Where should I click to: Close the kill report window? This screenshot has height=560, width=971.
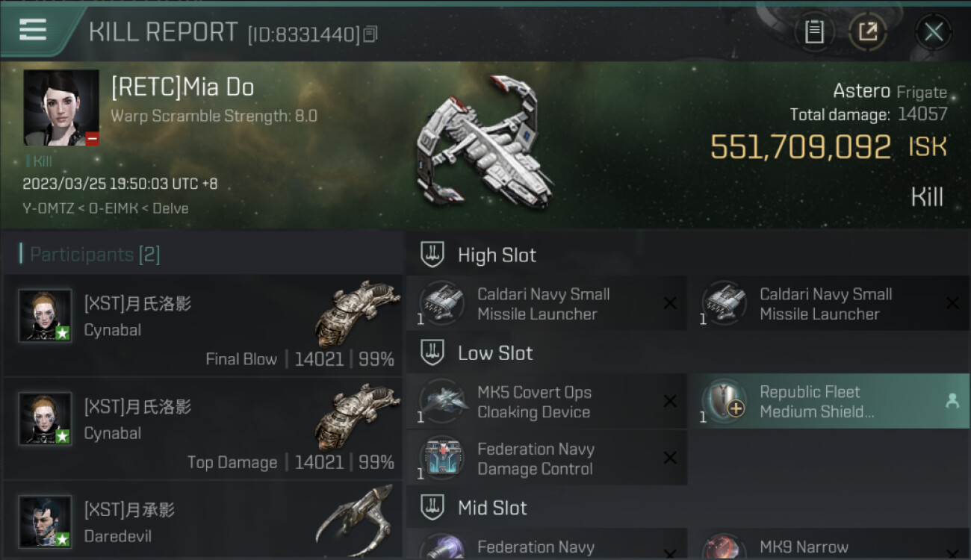(x=933, y=31)
